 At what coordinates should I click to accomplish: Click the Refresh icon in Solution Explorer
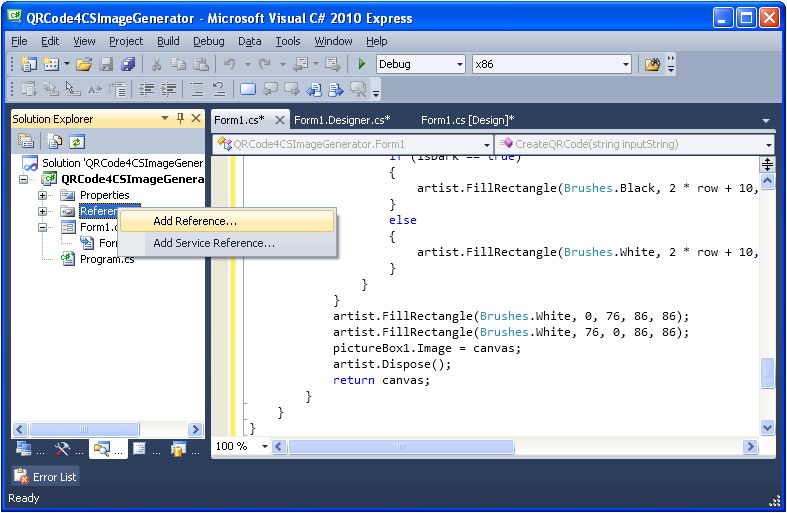click(x=76, y=142)
